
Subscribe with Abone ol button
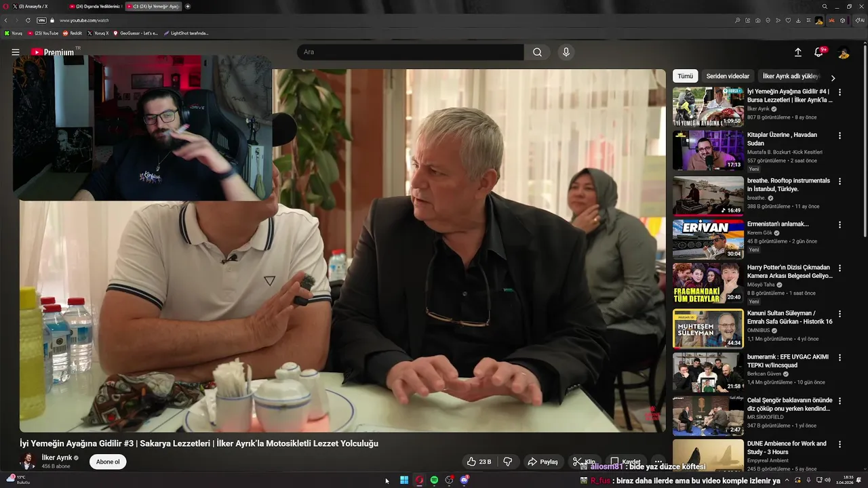click(x=108, y=462)
